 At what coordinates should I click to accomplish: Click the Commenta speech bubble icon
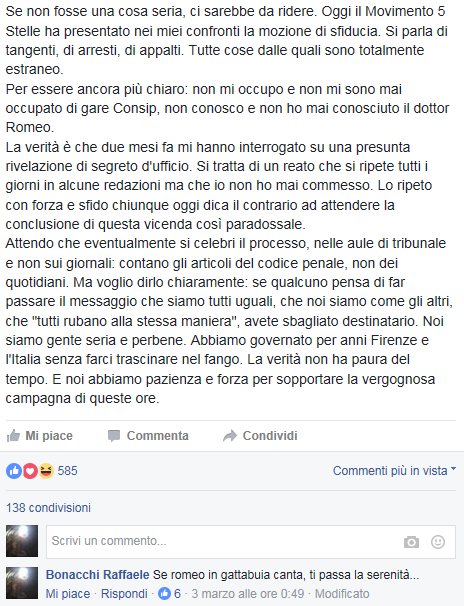tap(114, 436)
